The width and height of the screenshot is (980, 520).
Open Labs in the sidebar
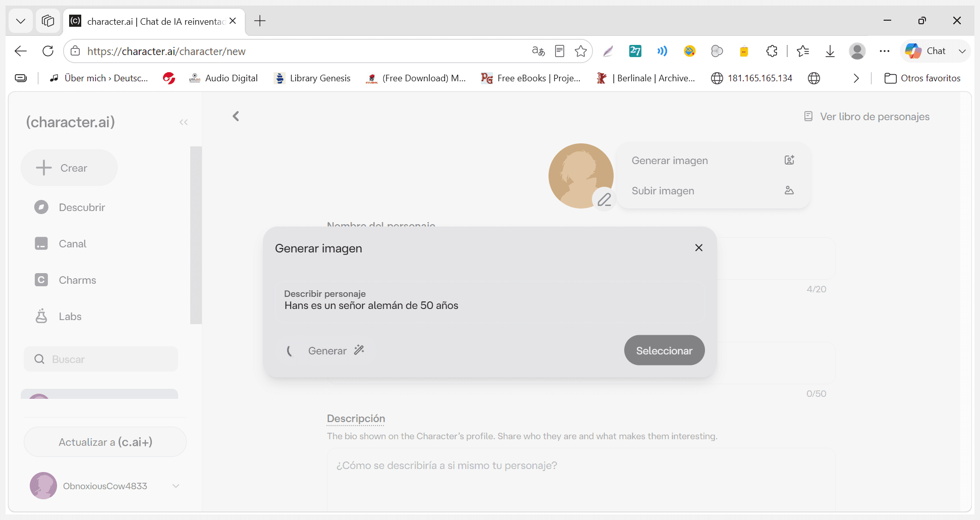pos(58,317)
